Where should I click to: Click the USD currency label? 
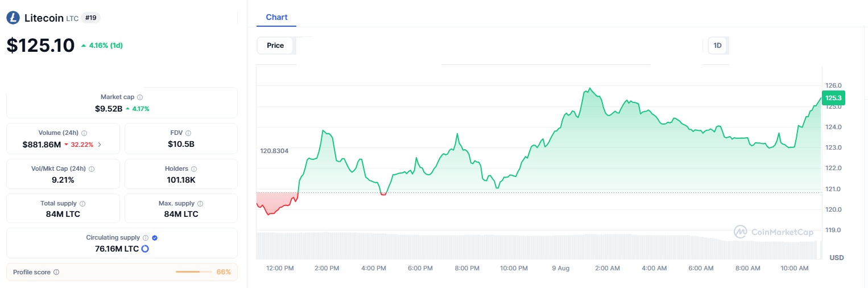click(837, 258)
